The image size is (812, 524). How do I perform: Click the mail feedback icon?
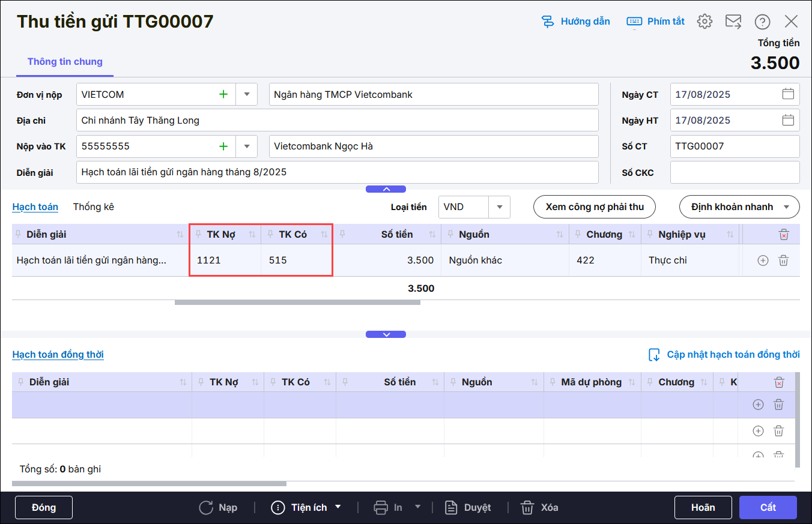733,22
